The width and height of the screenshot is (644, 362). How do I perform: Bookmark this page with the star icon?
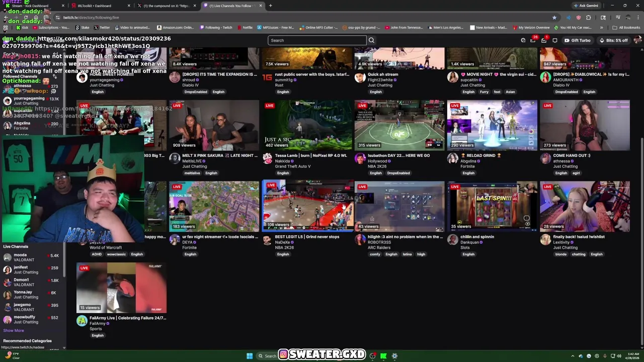(x=554, y=18)
